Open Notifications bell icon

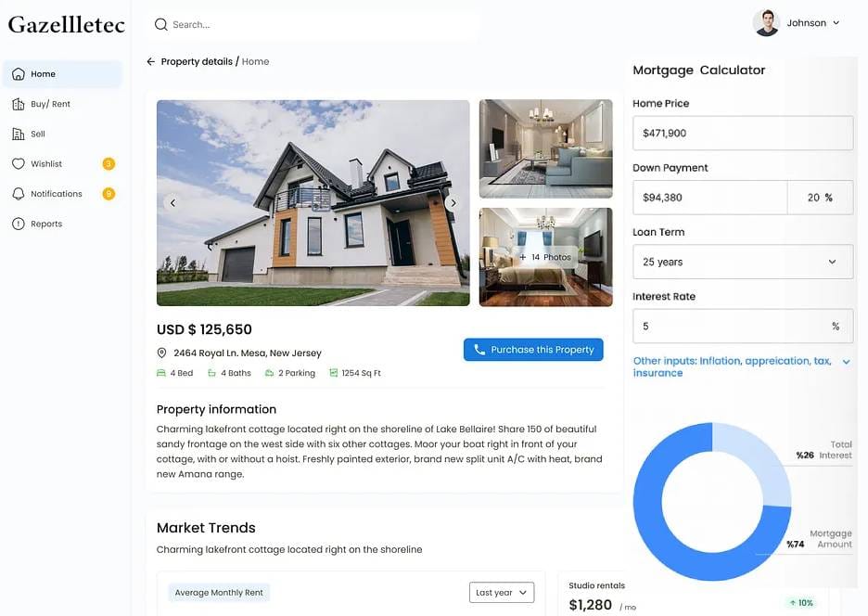[x=19, y=193]
